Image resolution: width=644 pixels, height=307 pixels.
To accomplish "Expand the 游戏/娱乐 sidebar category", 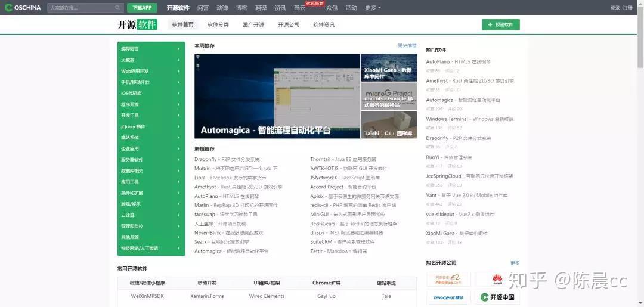I will [x=151, y=204].
